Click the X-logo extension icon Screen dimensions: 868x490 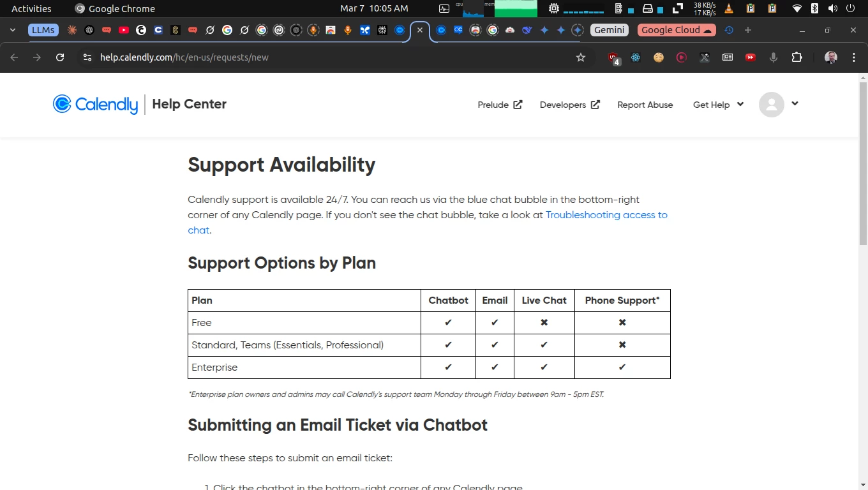[x=705, y=57]
